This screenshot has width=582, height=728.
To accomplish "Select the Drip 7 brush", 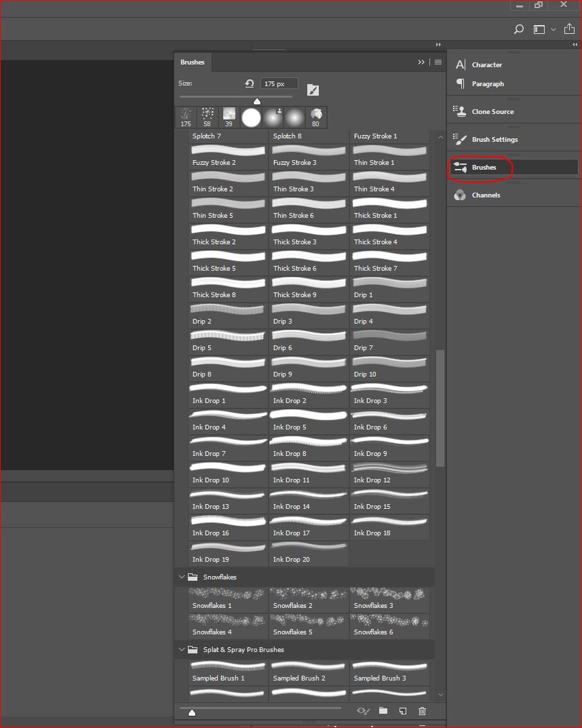I will click(x=389, y=342).
